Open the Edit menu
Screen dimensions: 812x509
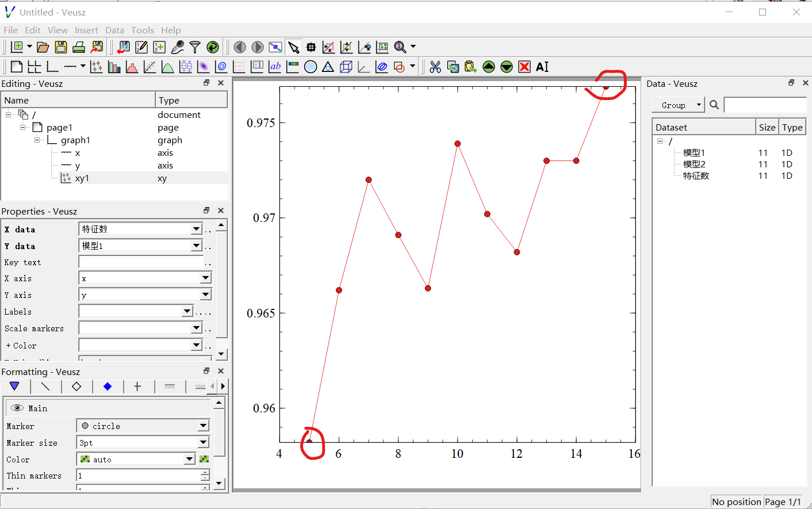tap(33, 30)
